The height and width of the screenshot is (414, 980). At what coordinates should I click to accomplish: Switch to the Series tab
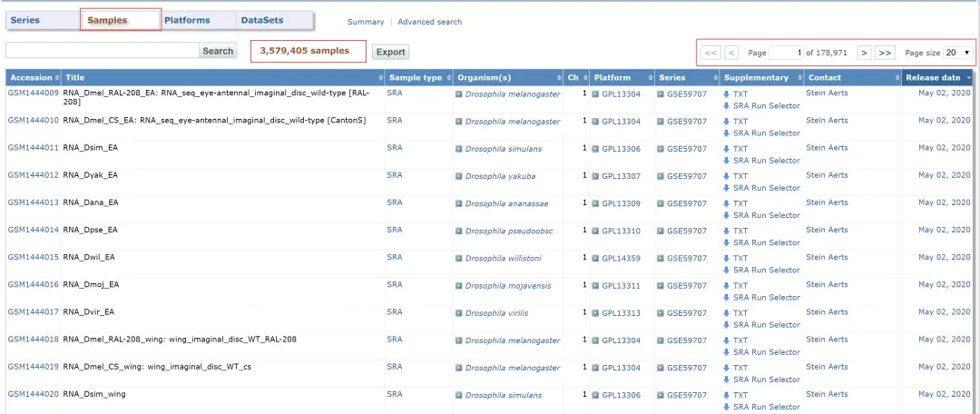25,20
